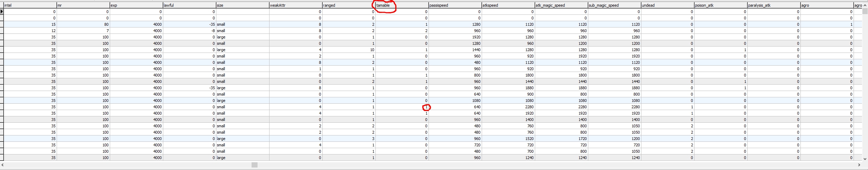Click the lawful column header
This screenshot has height=170, width=868.
(189, 5)
